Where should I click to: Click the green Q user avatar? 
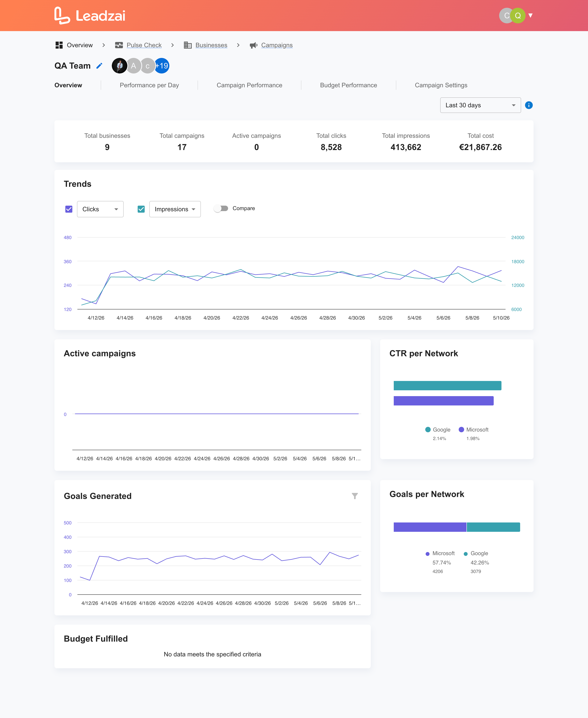coord(518,16)
